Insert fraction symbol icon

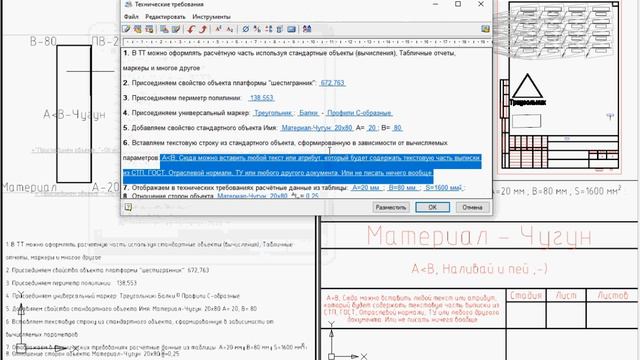point(257,29)
